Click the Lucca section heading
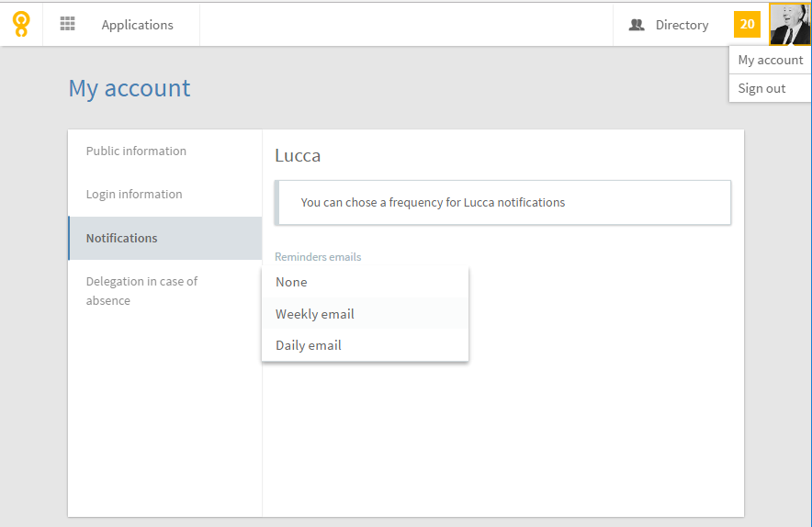 298,156
